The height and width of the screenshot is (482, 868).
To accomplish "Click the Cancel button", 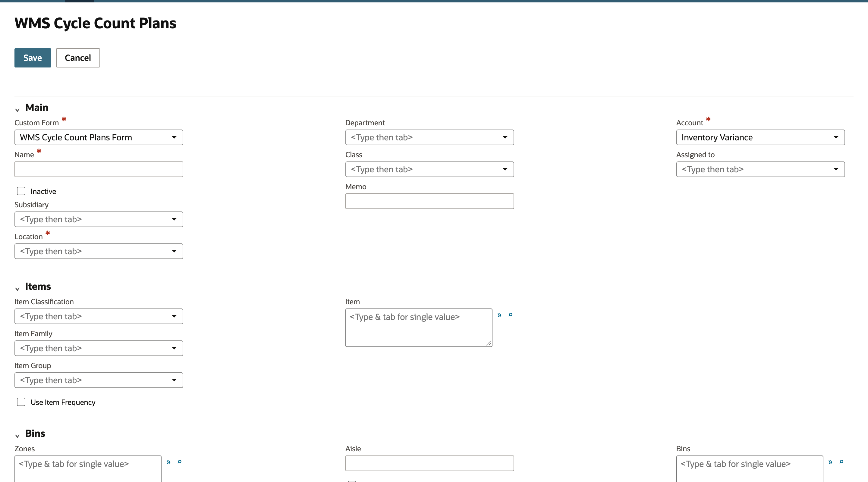I will [78, 58].
